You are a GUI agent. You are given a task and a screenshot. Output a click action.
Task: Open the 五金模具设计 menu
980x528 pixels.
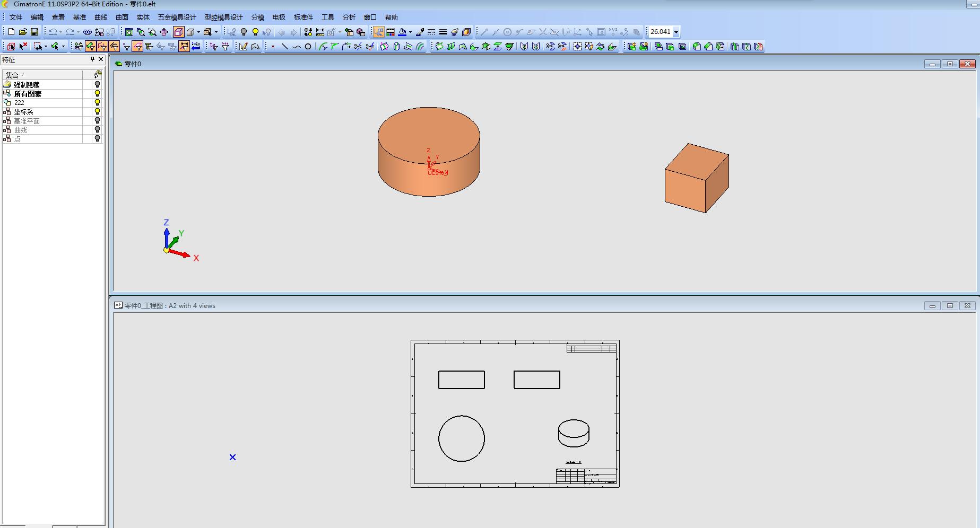[177, 17]
